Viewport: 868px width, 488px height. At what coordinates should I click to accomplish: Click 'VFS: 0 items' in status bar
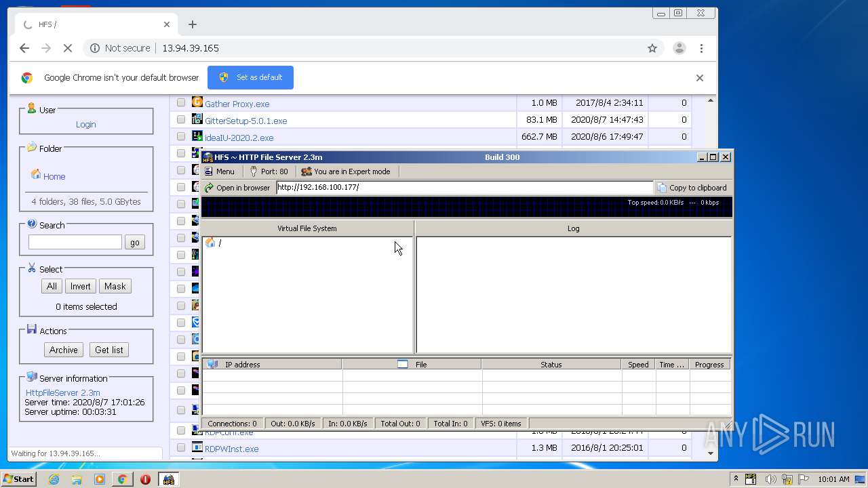[x=501, y=424]
